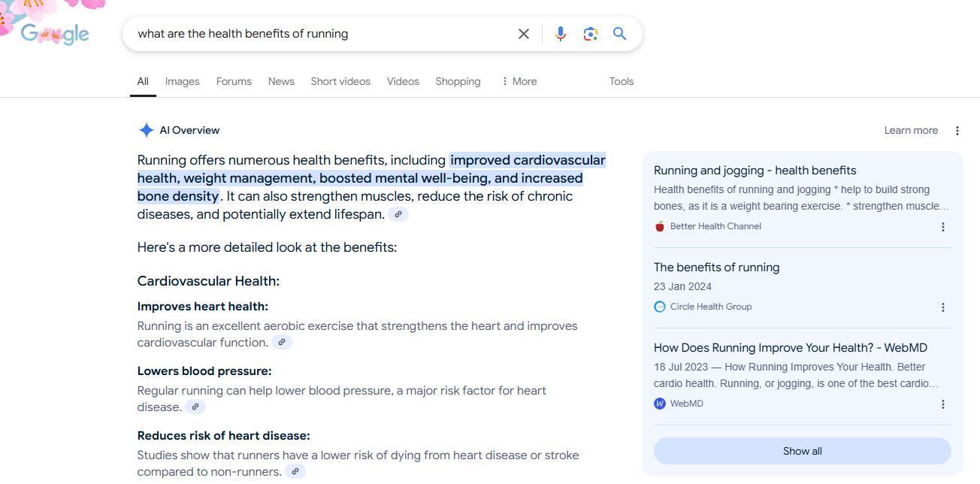
Task: Switch to the Short videos tab
Action: (340, 82)
